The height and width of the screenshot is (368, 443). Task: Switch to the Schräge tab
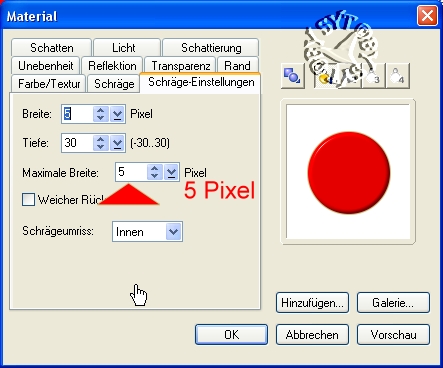(x=114, y=84)
